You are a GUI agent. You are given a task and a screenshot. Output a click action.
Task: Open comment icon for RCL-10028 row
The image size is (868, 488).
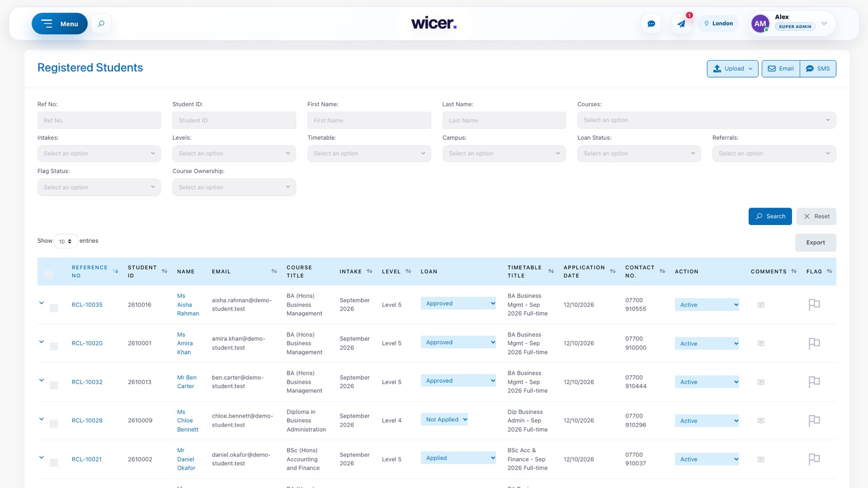pos(761,421)
